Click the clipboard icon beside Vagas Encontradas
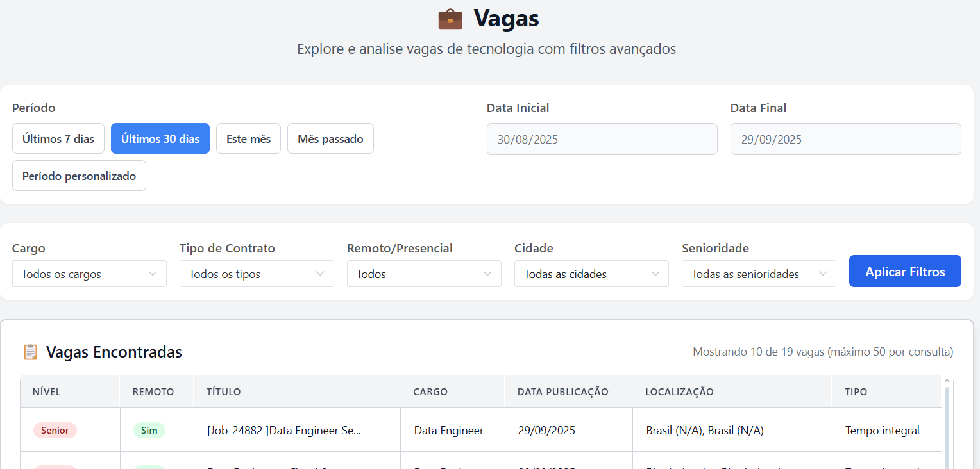 (x=30, y=352)
